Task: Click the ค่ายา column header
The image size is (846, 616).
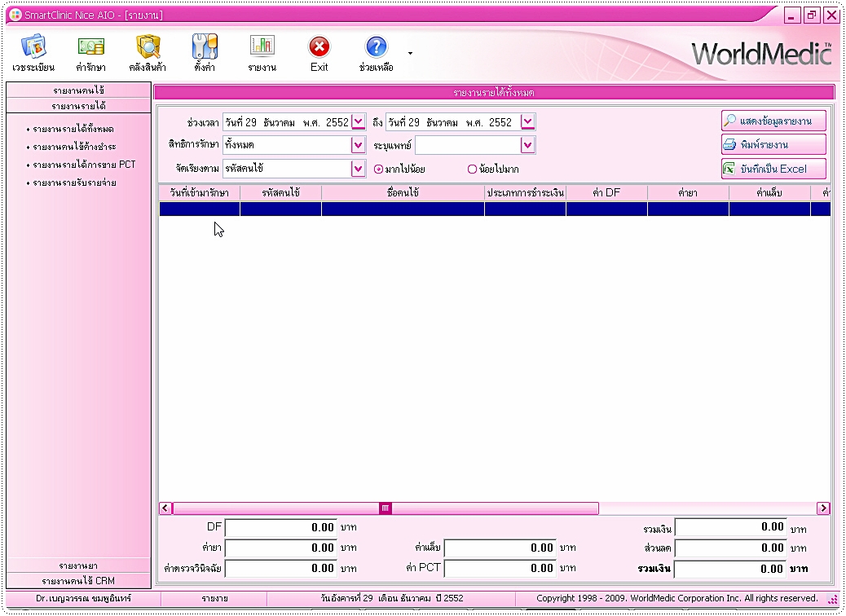Action: click(689, 192)
